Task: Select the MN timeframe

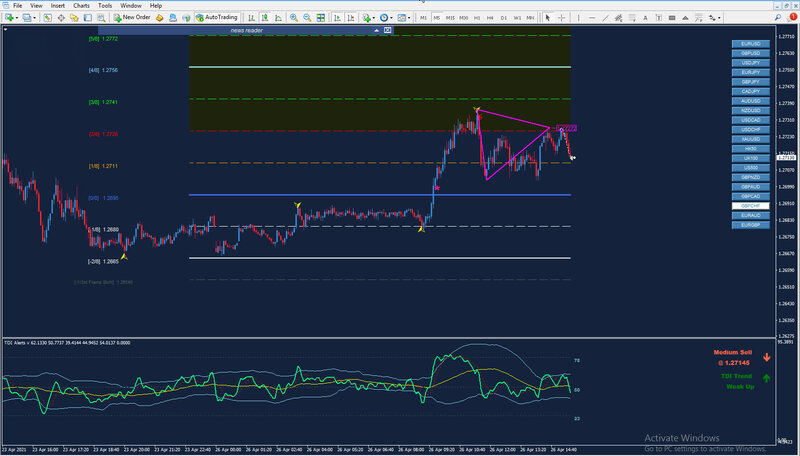Action: (x=530, y=18)
